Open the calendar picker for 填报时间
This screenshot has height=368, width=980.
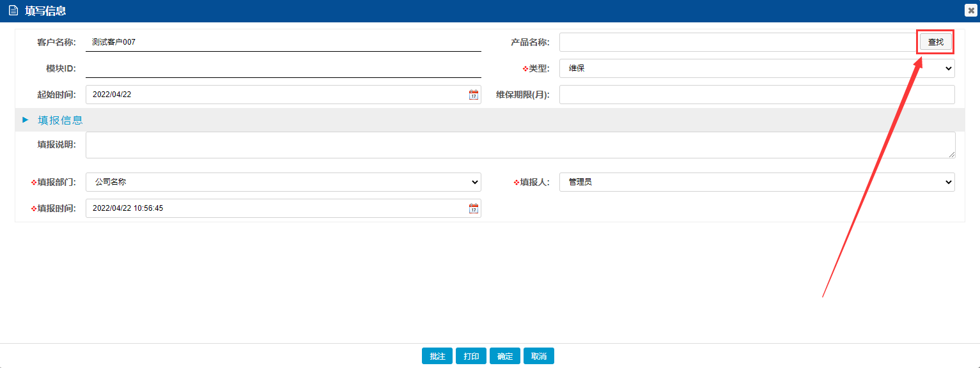click(473, 208)
